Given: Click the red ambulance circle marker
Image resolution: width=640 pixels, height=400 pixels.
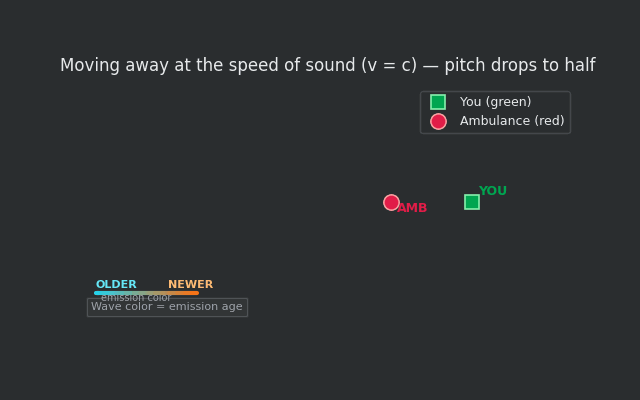Looking at the screenshot, I should [391, 202].
